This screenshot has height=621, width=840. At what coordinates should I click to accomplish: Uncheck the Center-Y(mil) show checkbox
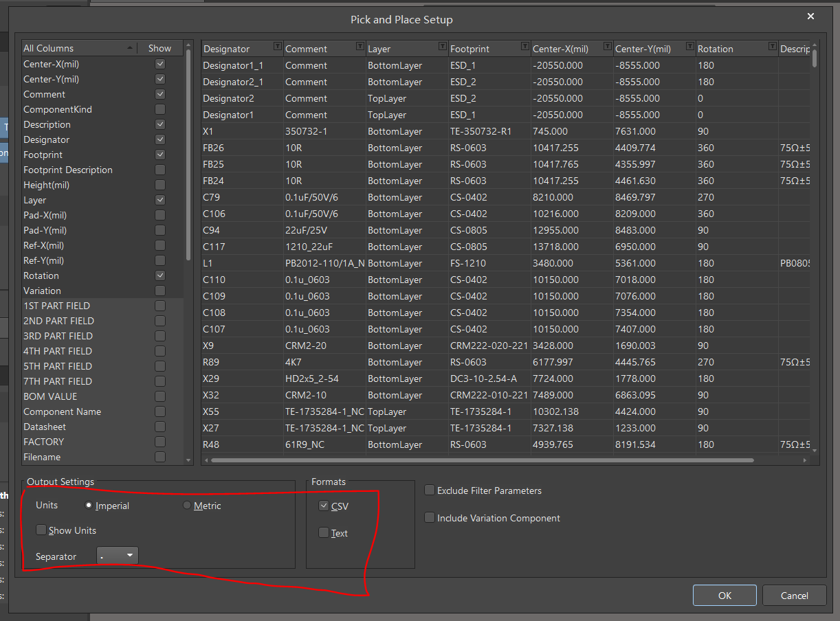tap(160, 79)
